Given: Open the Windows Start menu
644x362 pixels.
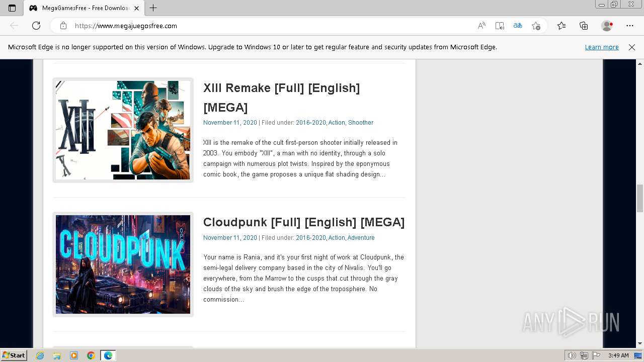Looking at the screenshot, I should (14, 355).
